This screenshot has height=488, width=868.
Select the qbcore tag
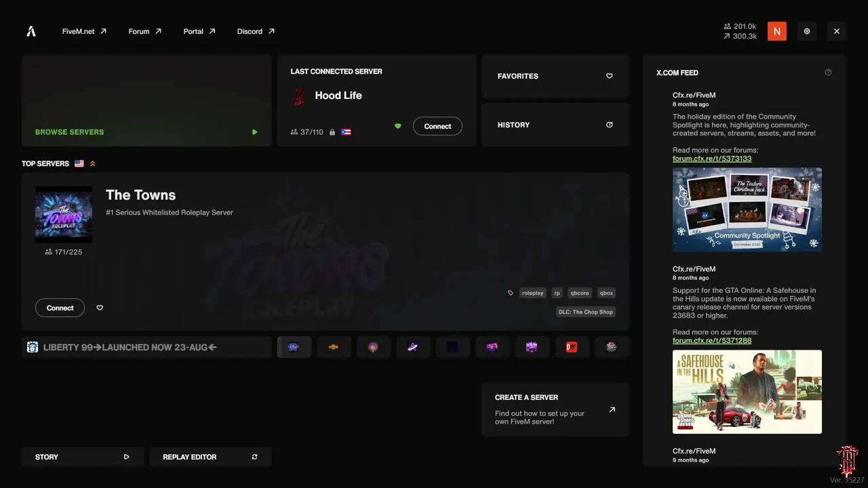[580, 293]
